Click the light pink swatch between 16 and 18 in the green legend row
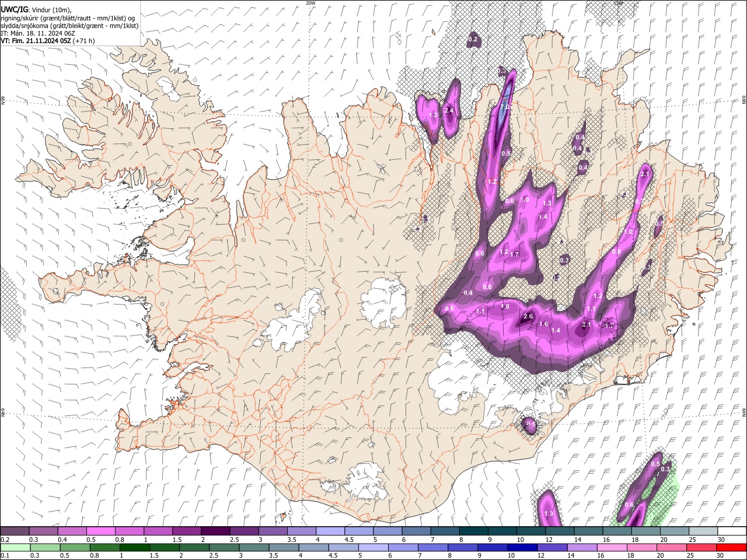This screenshot has width=747, height=560. click(x=612, y=547)
